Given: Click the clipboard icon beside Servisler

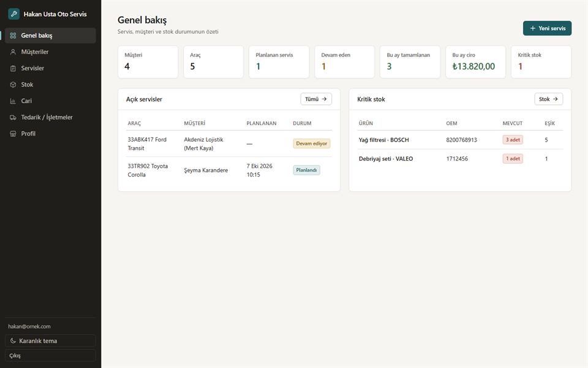Looking at the screenshot, I should (x=13, y=68).
